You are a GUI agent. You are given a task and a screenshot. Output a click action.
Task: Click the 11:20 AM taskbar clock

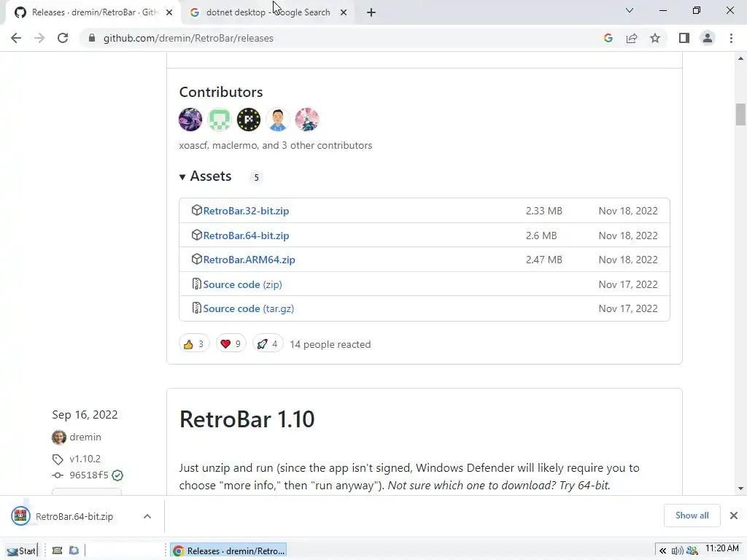(721, 548)
